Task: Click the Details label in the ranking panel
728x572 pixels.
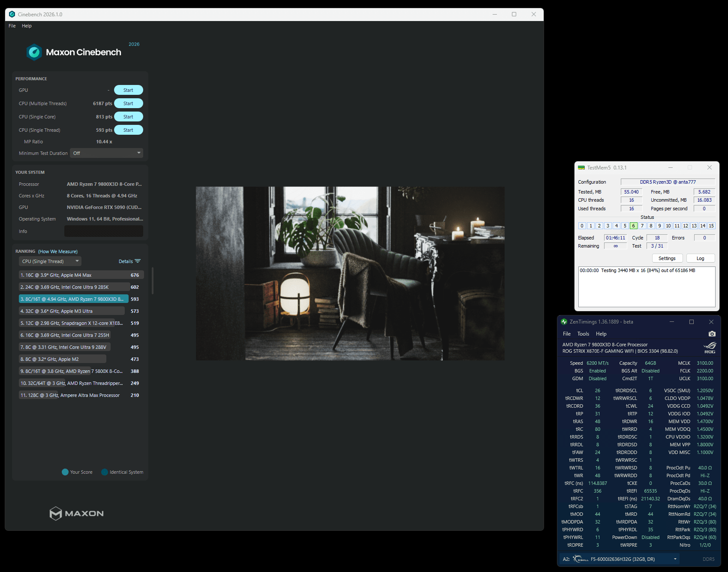Action: point(126,261)
